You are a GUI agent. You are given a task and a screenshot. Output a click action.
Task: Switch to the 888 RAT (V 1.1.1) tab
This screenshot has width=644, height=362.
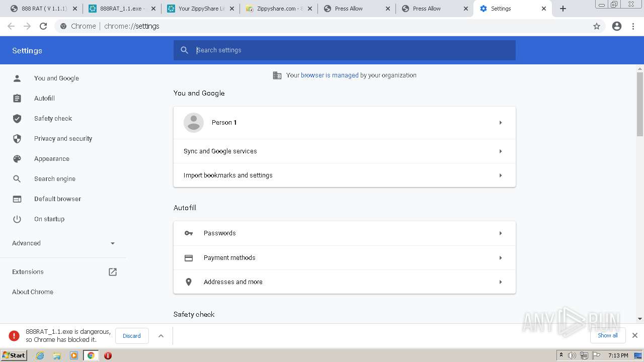point(44,9)
